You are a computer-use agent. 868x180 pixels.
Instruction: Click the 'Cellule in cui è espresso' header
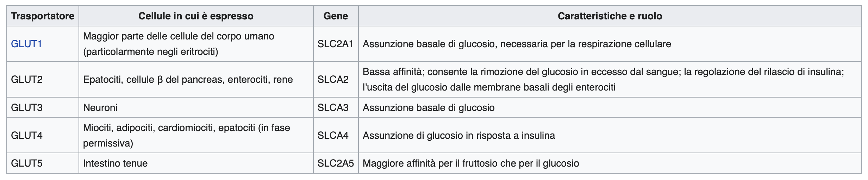click(x=196, y=16)
